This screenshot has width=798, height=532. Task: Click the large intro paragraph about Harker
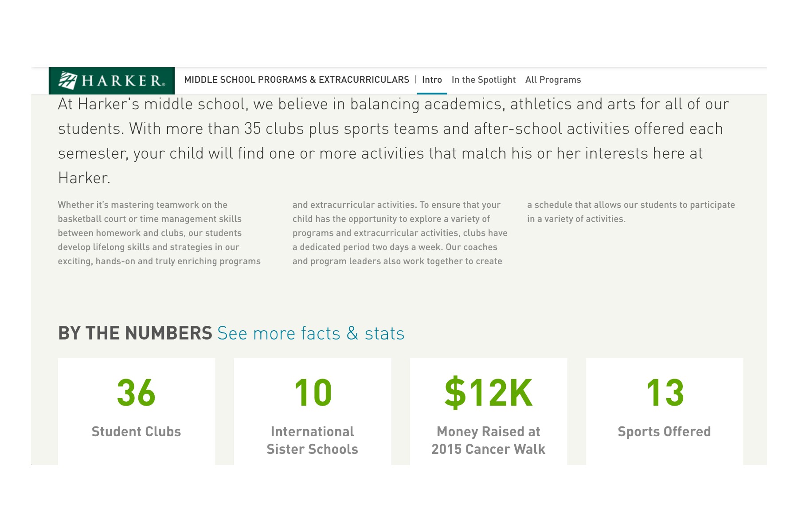coord(394,141)
